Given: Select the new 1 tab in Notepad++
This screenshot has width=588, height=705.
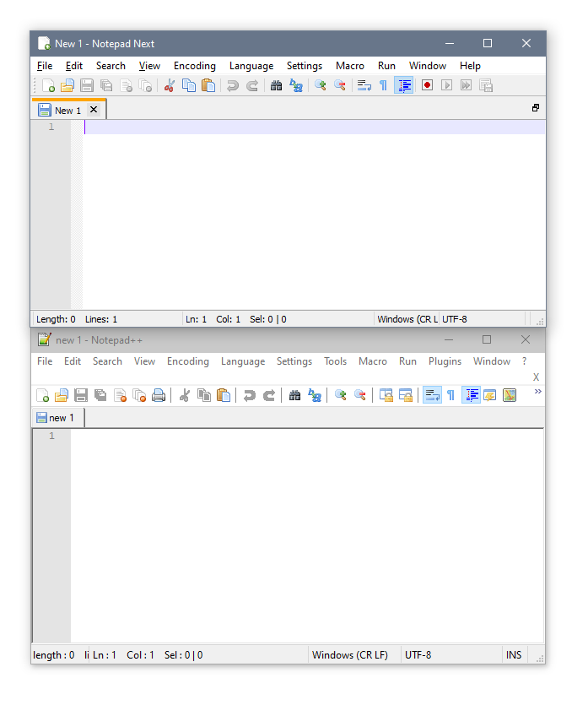Looking at the screenshot, I should 58,418.
